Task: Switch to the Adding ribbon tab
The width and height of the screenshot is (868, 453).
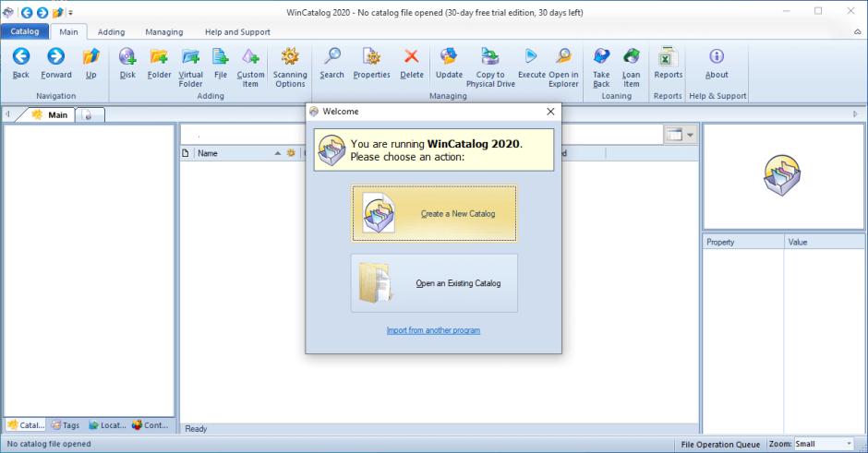Action: point(111,32)
